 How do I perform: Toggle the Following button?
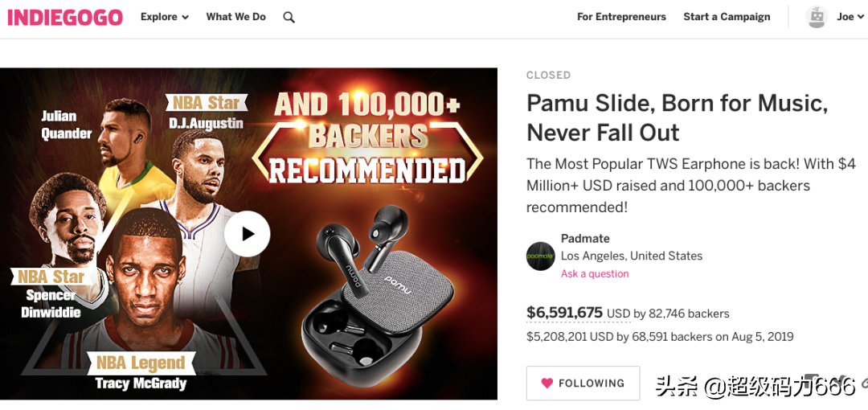583,383
